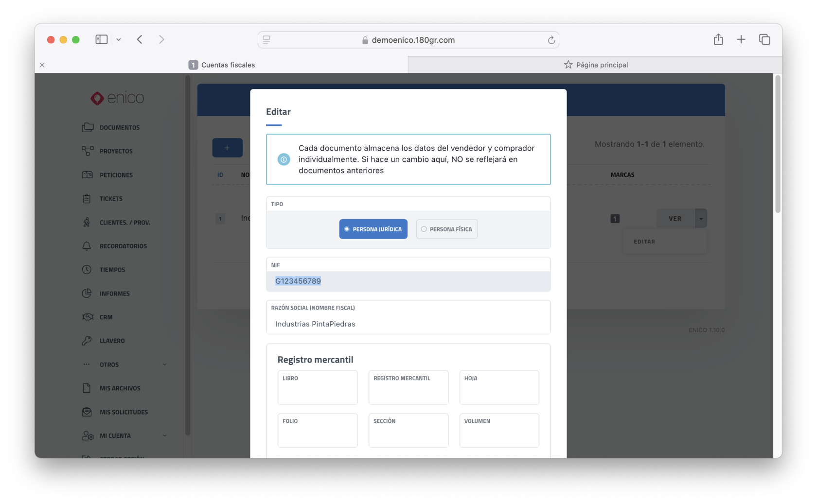The height and width of the screenshot is (504, 817).
Task: Select the Cuentas fiscales browser tab
Action: pos(222,65)
